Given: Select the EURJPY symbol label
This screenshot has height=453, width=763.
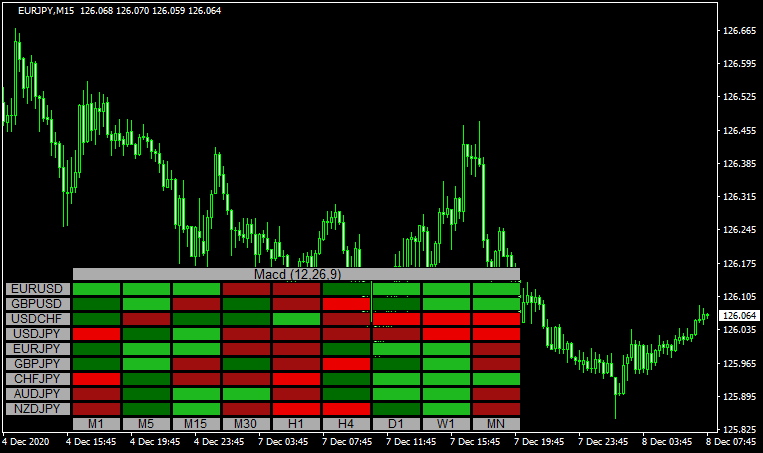Looking at the screenshot, I should click(x=38, y=349).
